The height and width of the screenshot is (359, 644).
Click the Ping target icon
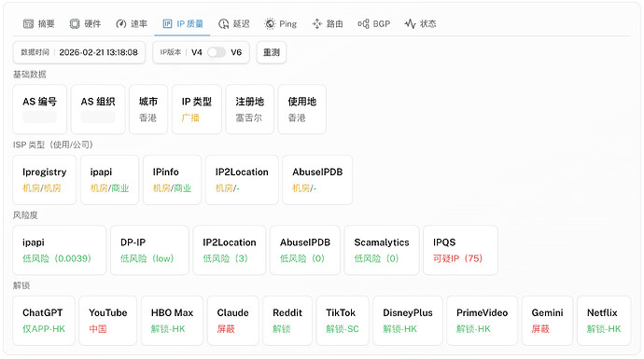(x=270, y=24)
